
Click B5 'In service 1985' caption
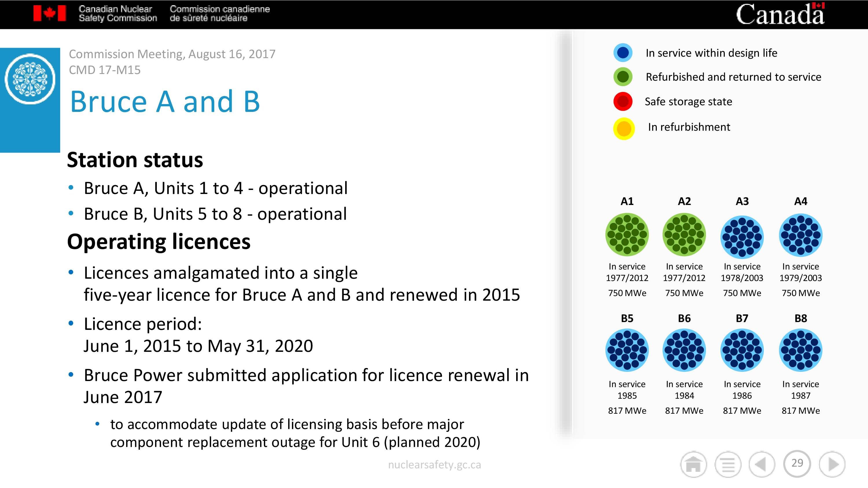pyautogui.click(x=627, y=390)
